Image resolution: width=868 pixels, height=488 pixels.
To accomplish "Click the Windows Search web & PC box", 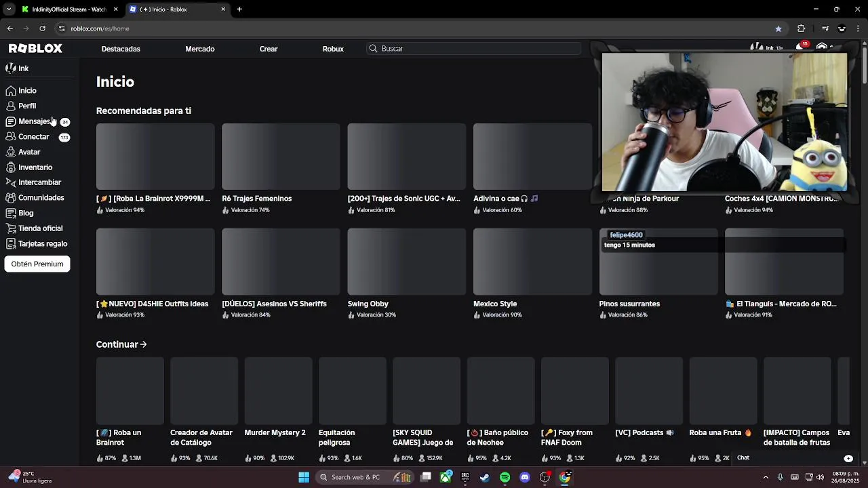I will (x=363, y=477).
